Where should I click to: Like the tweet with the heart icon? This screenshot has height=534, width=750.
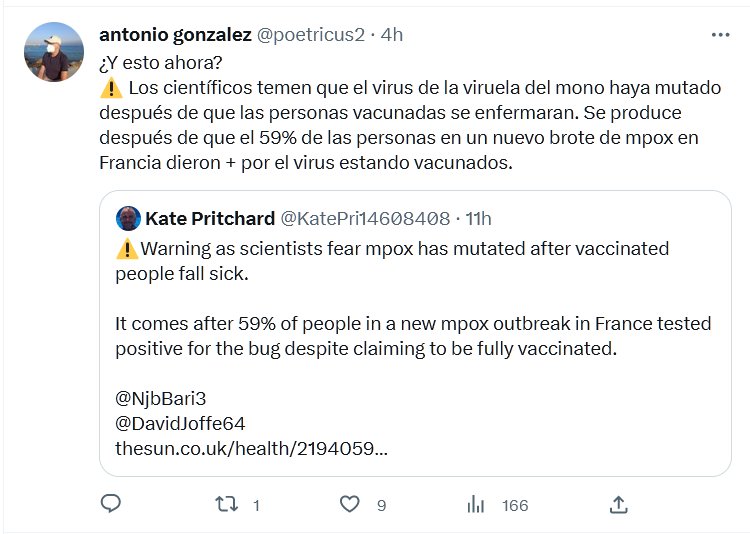pyautogui.click(x=349, y=505)
